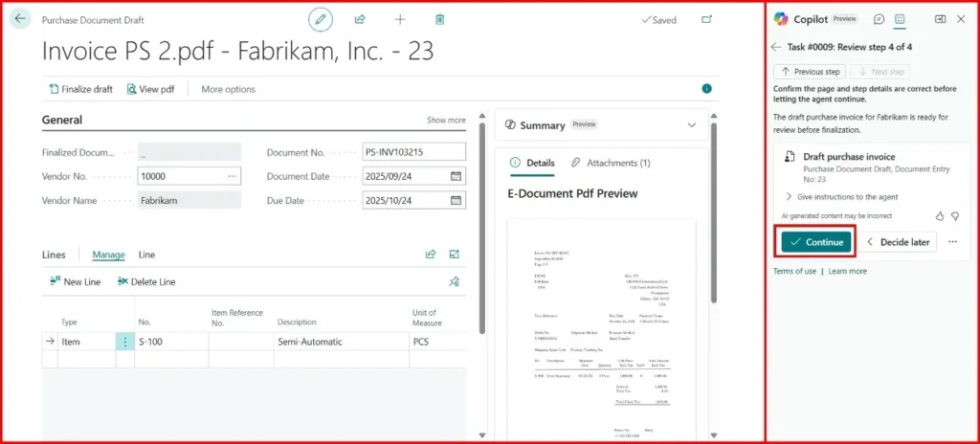Click Finalize draft action
980x444 pixels.
(80, 89)
